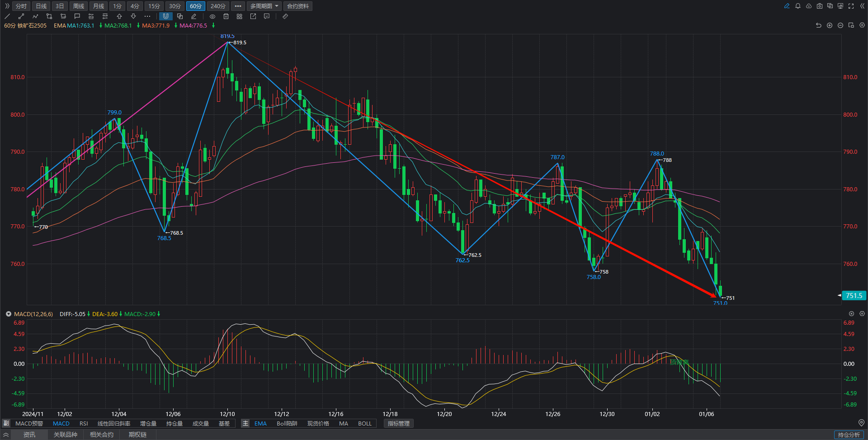Viewport: 868px width, 440px height.
Task: Toggle drawings visibility eye icon
Action: coord(212,16)
